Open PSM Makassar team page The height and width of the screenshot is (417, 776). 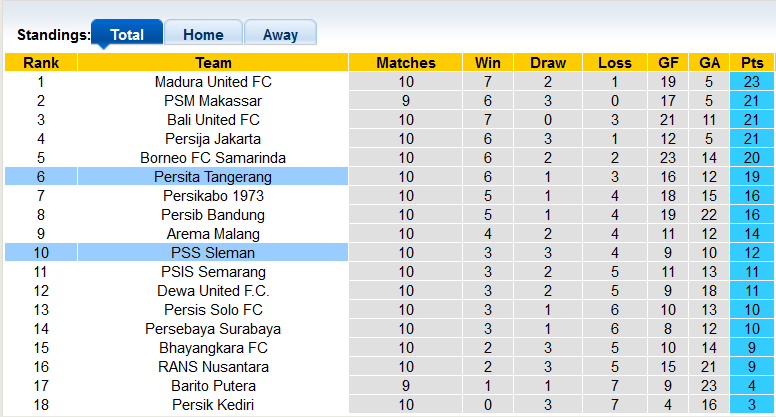[x=213, y=101]
